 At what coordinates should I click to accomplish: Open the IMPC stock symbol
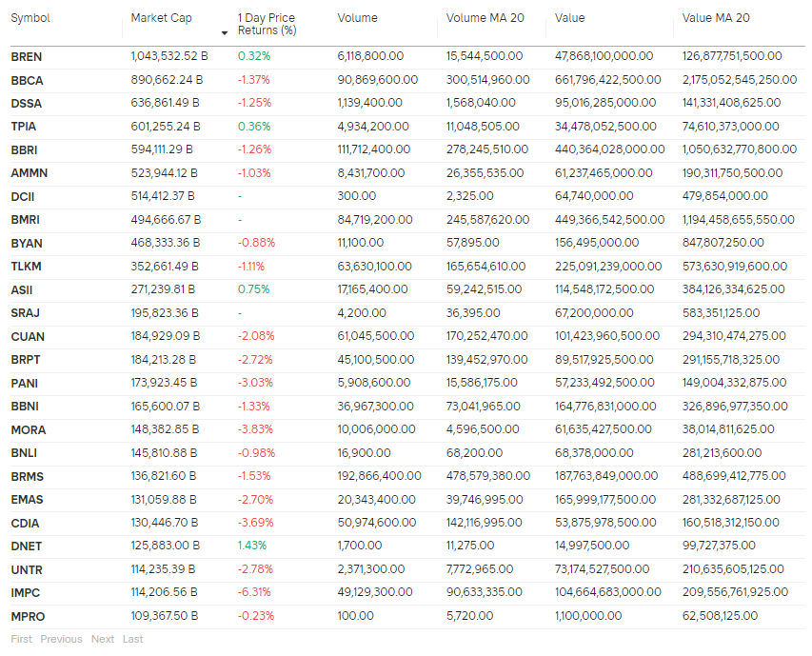click(x=26, y=592)
